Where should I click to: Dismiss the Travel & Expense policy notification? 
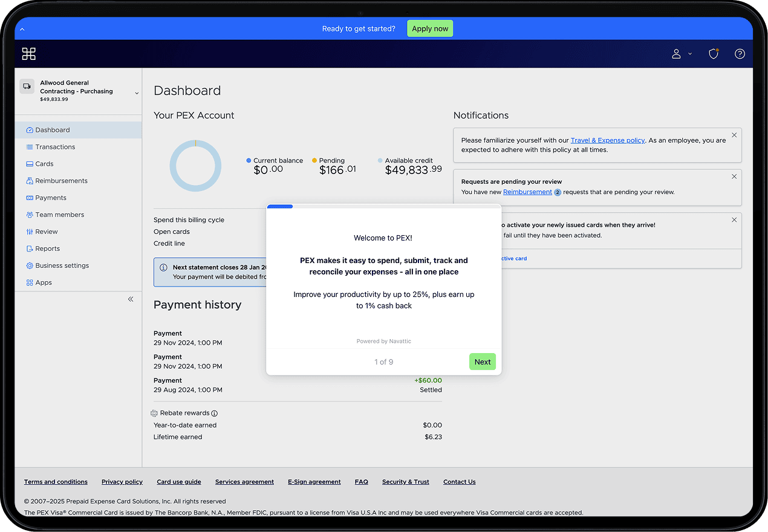click(x=734, y=135)
